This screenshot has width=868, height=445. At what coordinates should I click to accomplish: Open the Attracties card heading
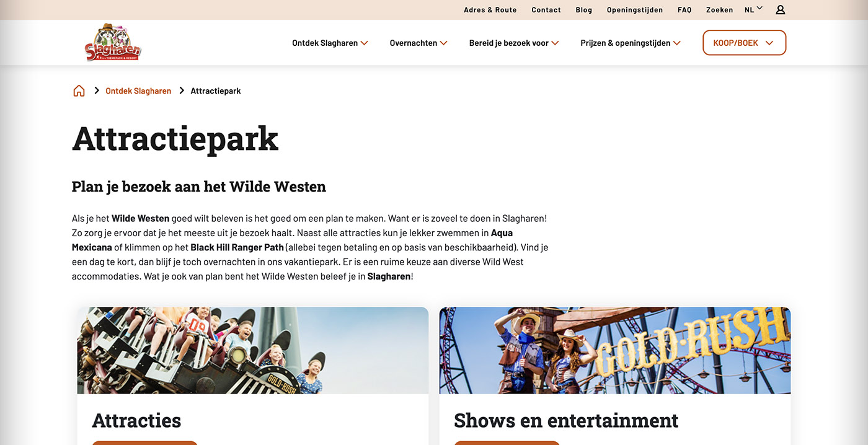[x=136, y=420]
